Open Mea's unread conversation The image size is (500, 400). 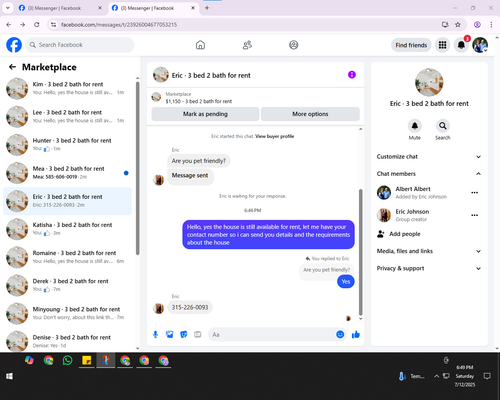point(67,173)
